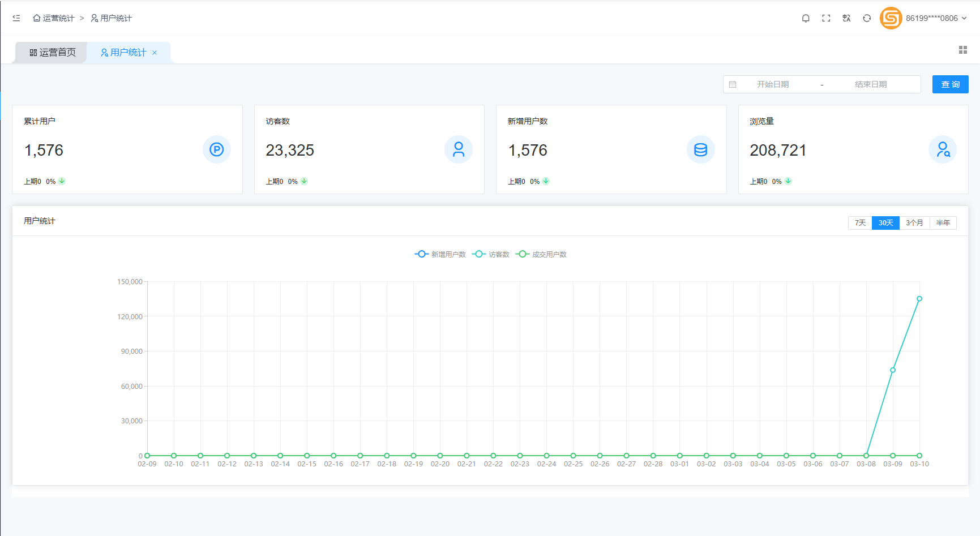Click the refresh page icon
Image resolution: width=980 pixels, height=536 pixels.
(x=867, y=18)
